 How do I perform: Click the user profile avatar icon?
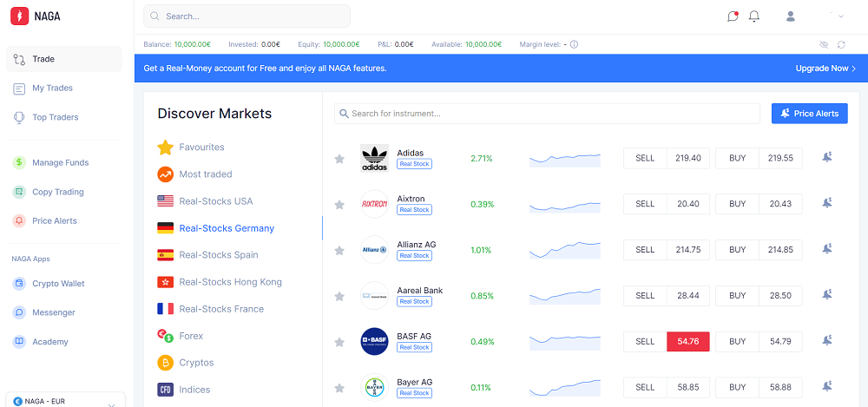click(791, 16)
